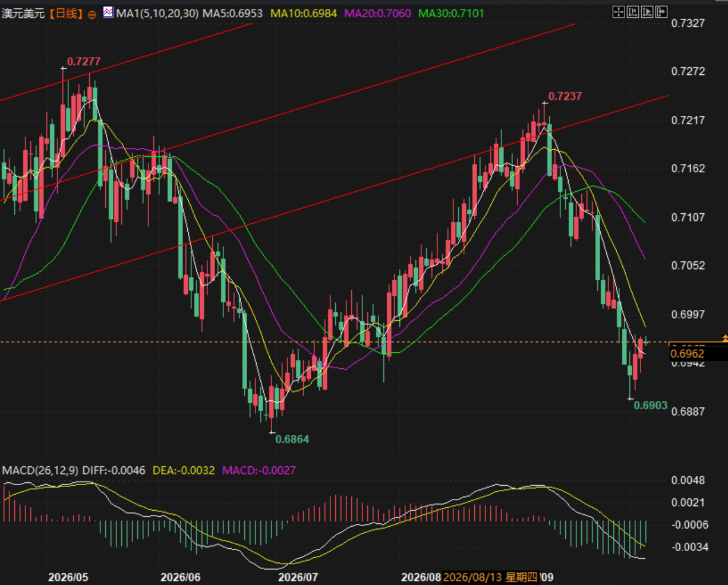Screen dimensions: 728x585
Task: Click the 0.6864 low price label
Action: (292, 439)
